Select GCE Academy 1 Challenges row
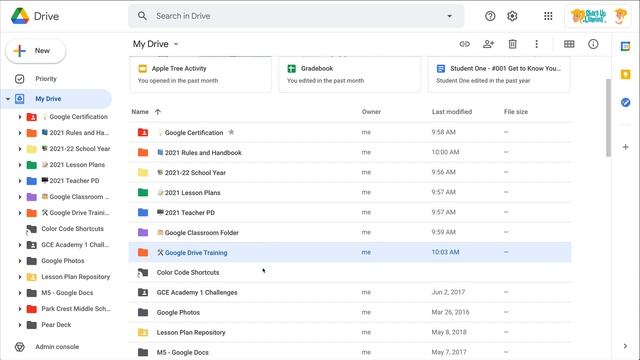The height and width of the screenshot is (360, 640). click(350, 292)
